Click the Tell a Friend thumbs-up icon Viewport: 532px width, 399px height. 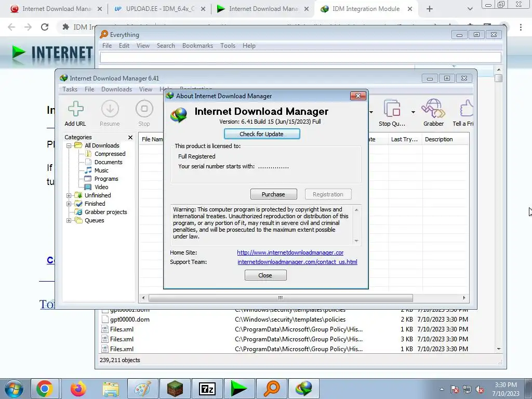click(x=463, y=114)
